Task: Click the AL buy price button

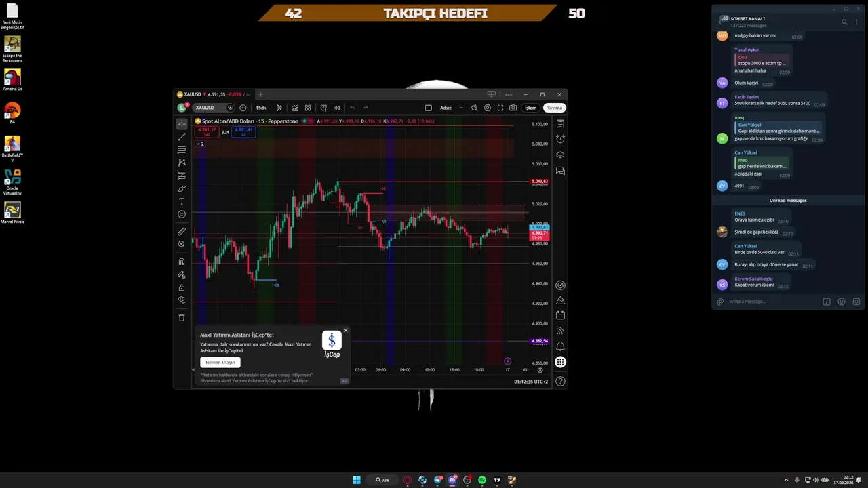Action: pyautogui.click(x=243, y=131)
